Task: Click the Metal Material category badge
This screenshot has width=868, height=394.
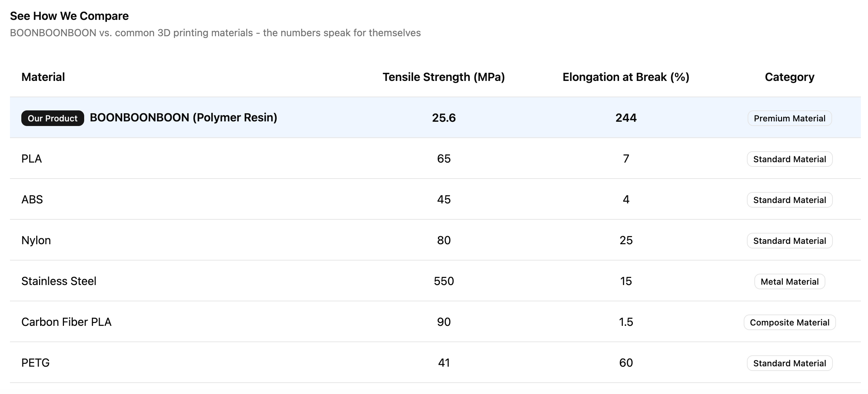Action: pyautogui.click(x=790, y=281)
